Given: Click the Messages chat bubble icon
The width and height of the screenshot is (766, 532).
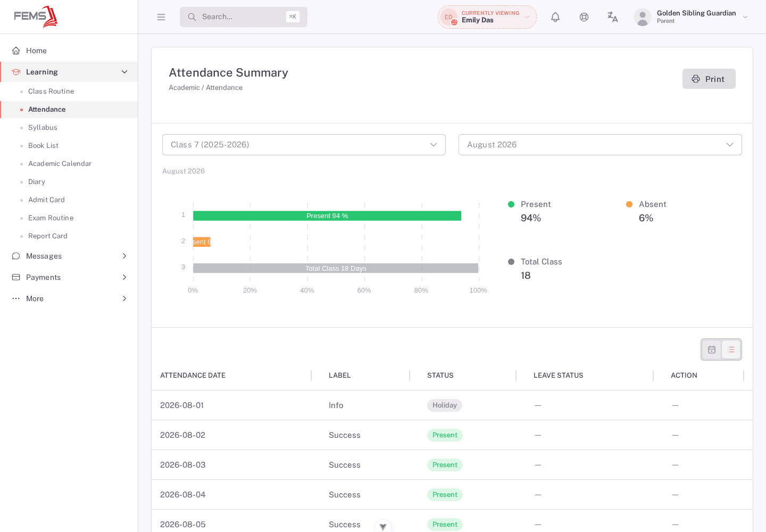Looking at the screenshot, I should pyautogui.click(x=16, y=256).
